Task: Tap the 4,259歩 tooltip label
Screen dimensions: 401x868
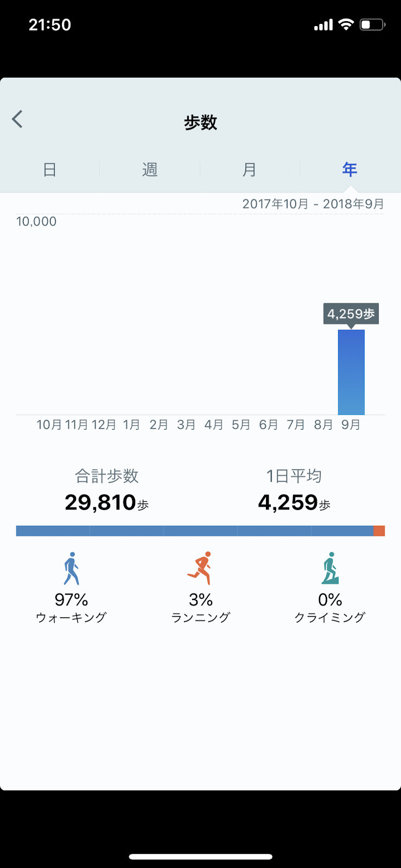Action: (351, 314)
